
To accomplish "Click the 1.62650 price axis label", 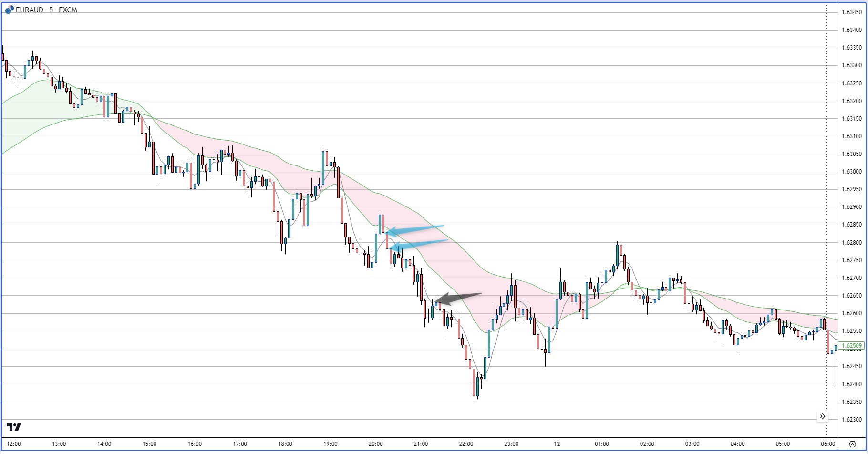I will point(851,296).
